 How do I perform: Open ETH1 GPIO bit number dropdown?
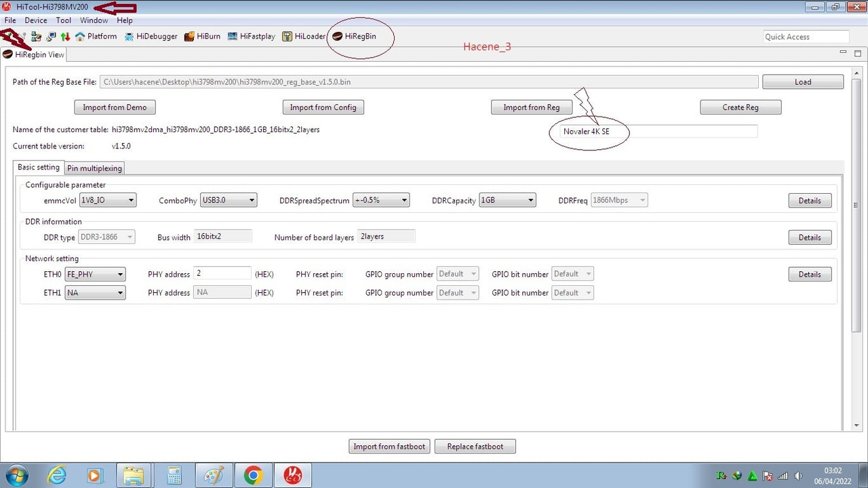(x=573, y=293)
